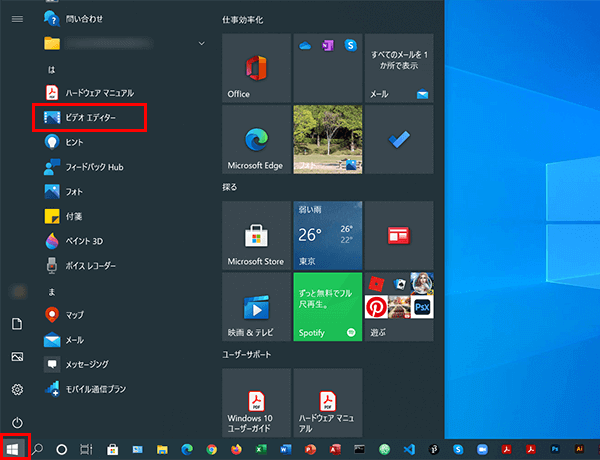
Task: Open the green Spotify tile
Action: [328, 307]
